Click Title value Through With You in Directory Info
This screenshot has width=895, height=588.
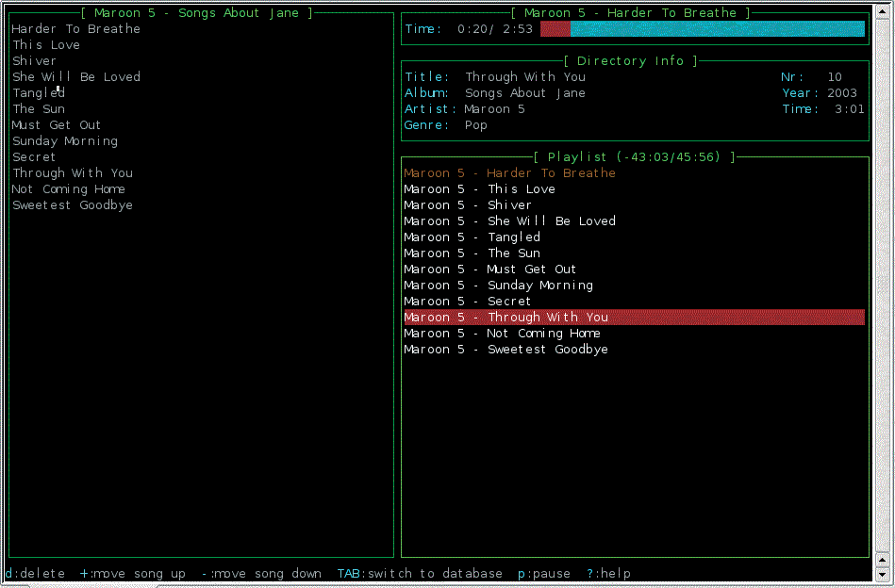pyautogui.click(x=525, y=77)
